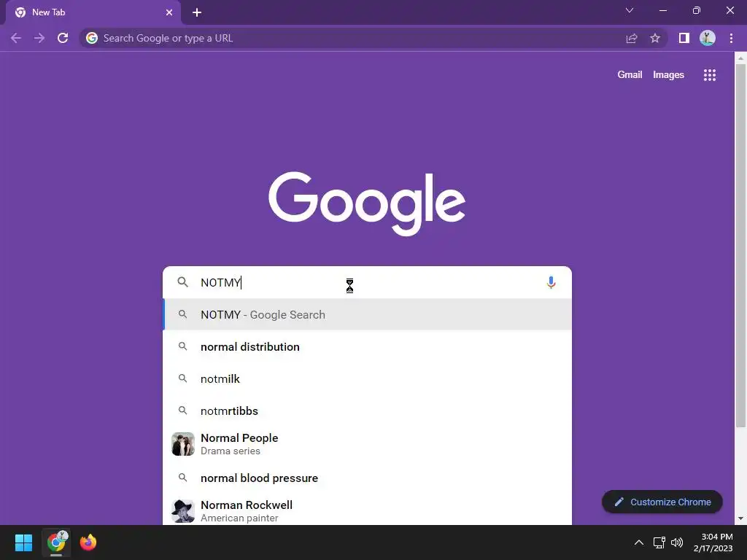The image size is (747, 560).
Task: Bookmark this tab with the star icon
Action: (x=655, y=38)
